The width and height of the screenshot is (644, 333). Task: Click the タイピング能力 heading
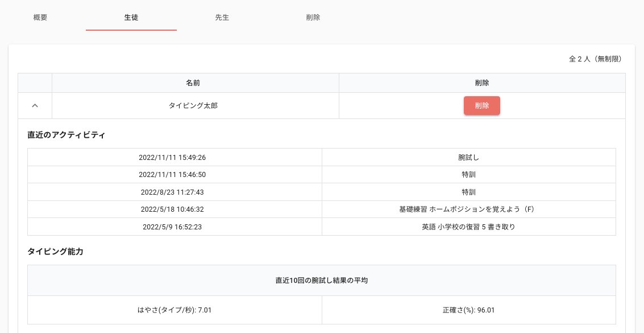click(x=56, y=252)
